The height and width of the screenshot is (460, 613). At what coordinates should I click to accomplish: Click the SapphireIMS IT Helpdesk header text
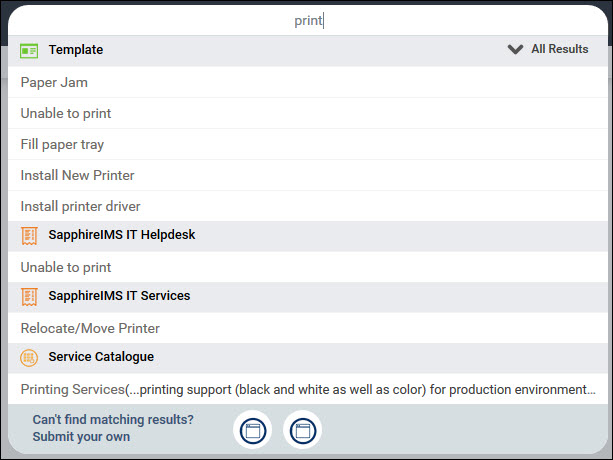[122, 235]
